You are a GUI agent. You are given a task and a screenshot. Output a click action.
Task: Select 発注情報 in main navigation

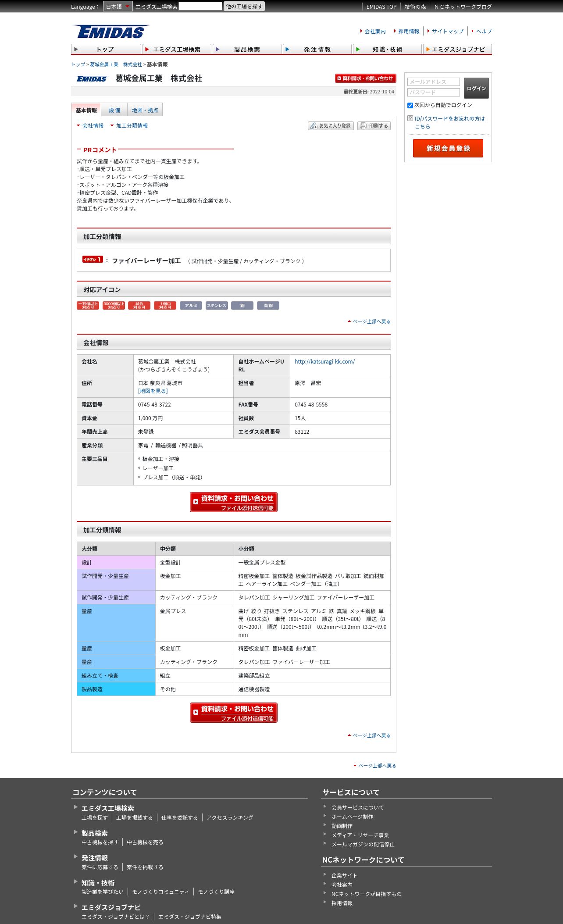click(x=317, y=49)
